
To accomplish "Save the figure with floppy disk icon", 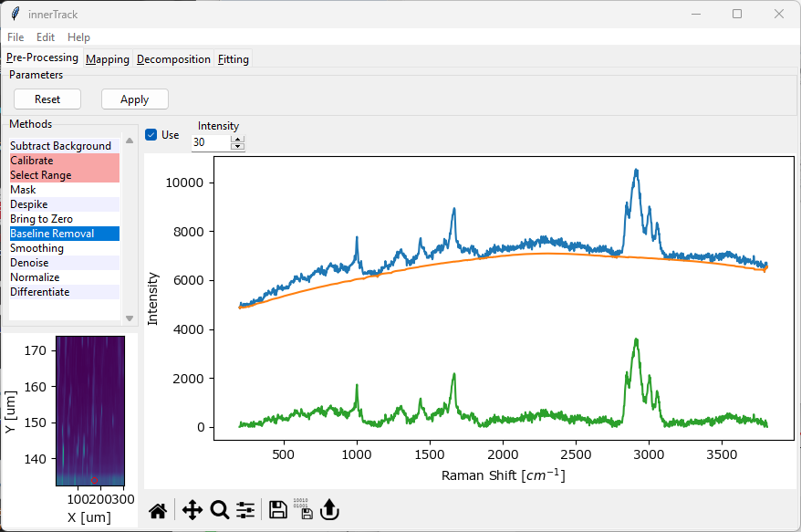I will (278, 511).
